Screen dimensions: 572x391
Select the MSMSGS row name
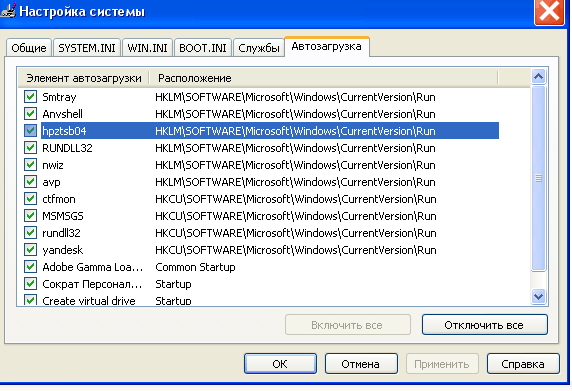click(x=63, y=216)
